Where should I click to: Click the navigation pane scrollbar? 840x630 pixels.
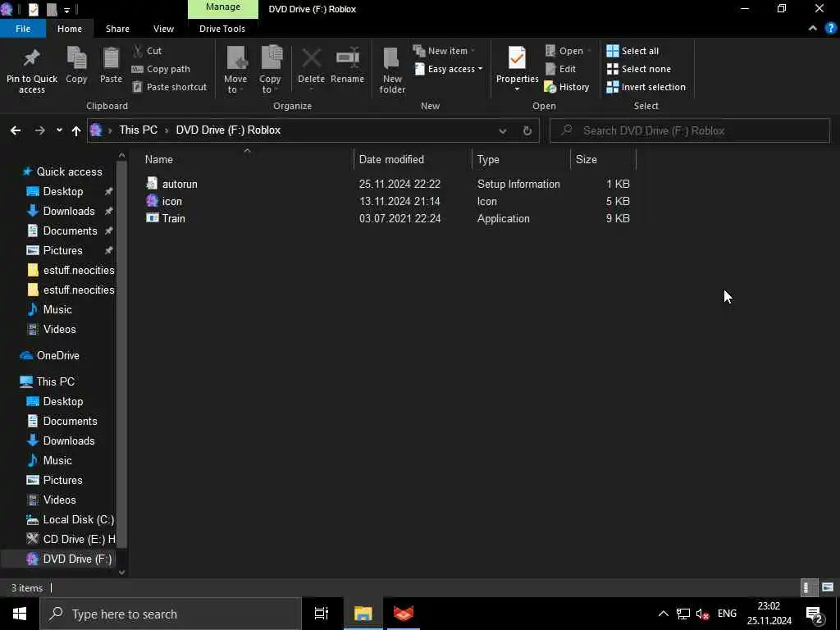pyautogui.click(x=121, y=354)
